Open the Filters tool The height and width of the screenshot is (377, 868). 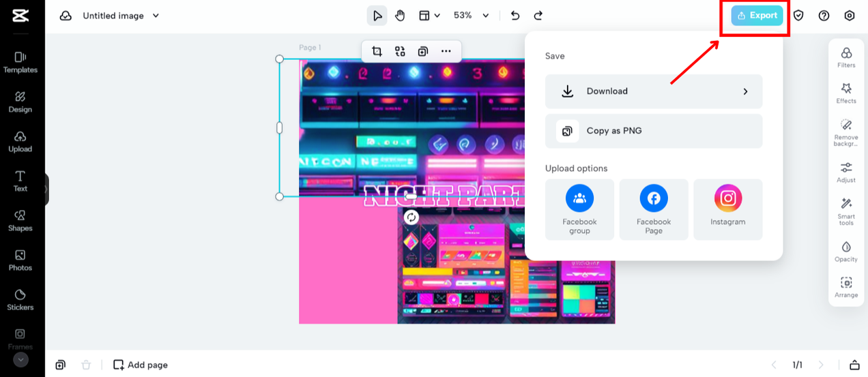846,57
